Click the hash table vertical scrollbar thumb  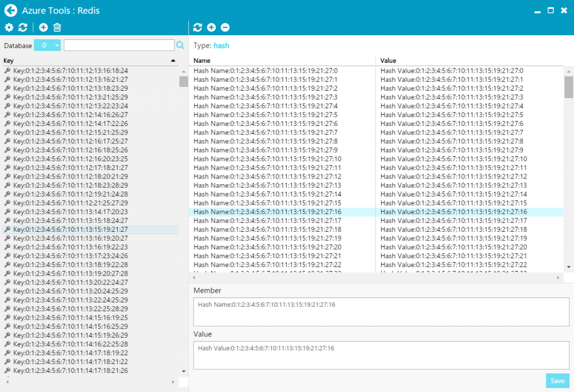(x=568, y=87)
